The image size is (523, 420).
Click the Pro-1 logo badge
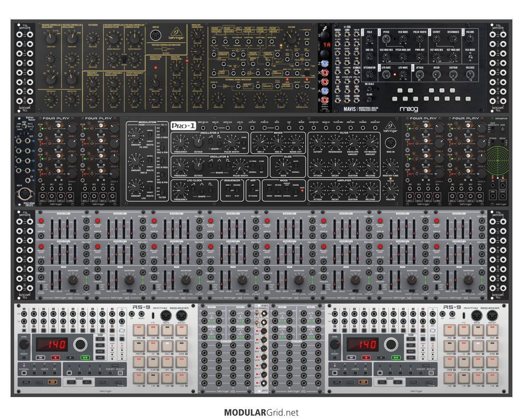point(183,126)
